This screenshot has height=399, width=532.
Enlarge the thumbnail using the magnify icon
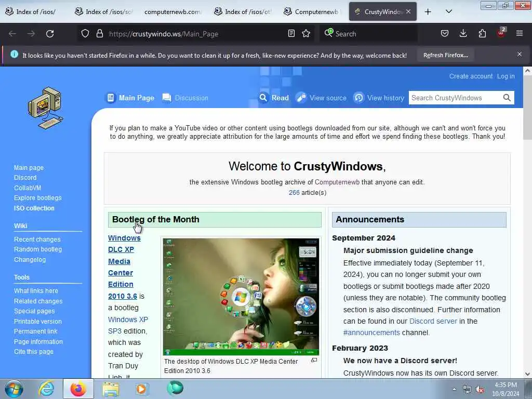pos(314,361)
